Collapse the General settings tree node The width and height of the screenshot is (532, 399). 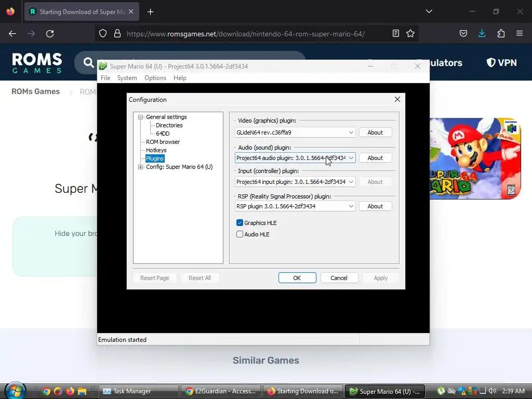(140, 117)
